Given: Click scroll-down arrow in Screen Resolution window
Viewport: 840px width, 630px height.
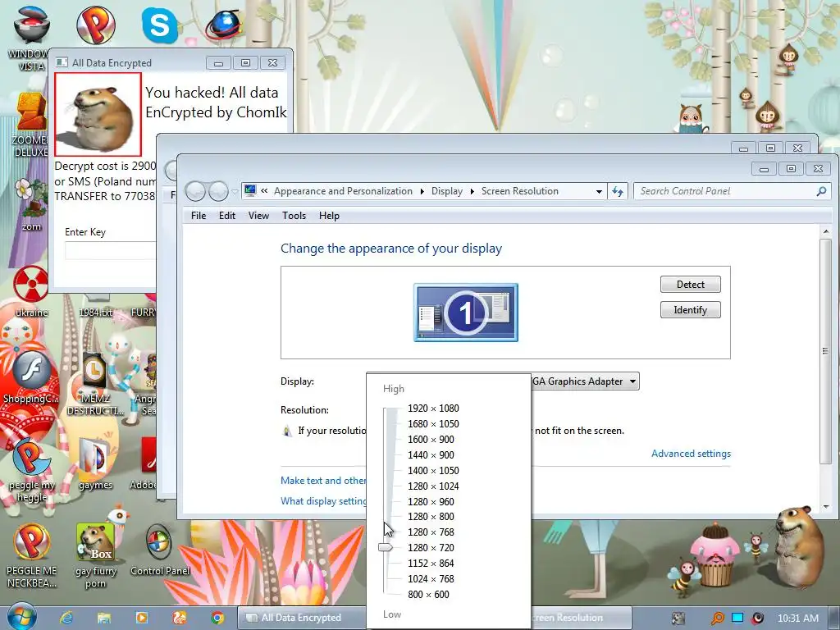Looking at the screenshot, I should point(826,506).
